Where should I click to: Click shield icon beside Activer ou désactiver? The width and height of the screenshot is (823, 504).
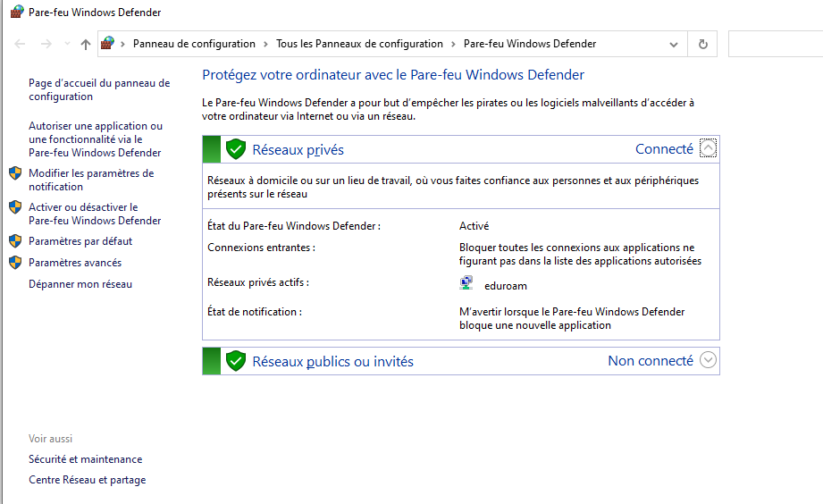pyautogui.click(x=15, y=207)
